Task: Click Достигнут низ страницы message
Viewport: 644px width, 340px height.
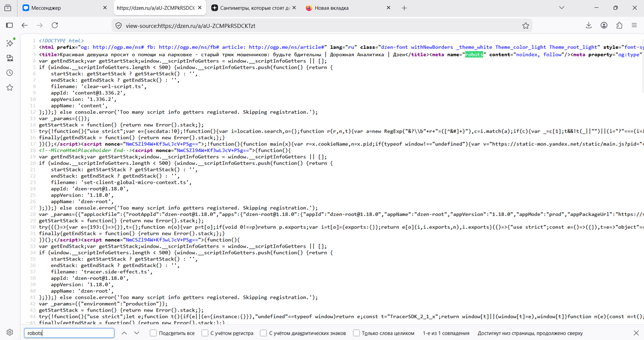Action: pyautogui.click(x=530, y=333)
